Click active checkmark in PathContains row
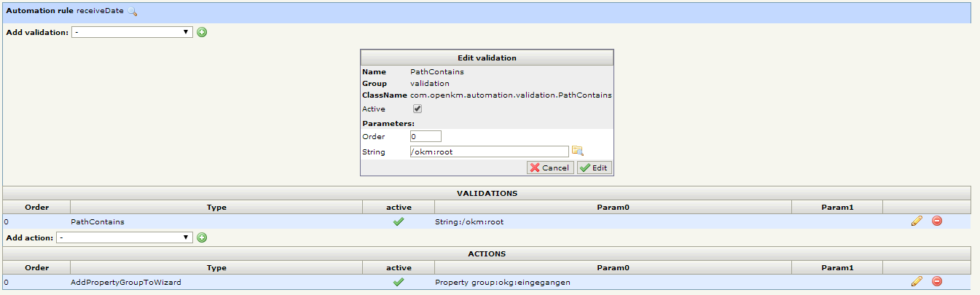 point(399,221)
